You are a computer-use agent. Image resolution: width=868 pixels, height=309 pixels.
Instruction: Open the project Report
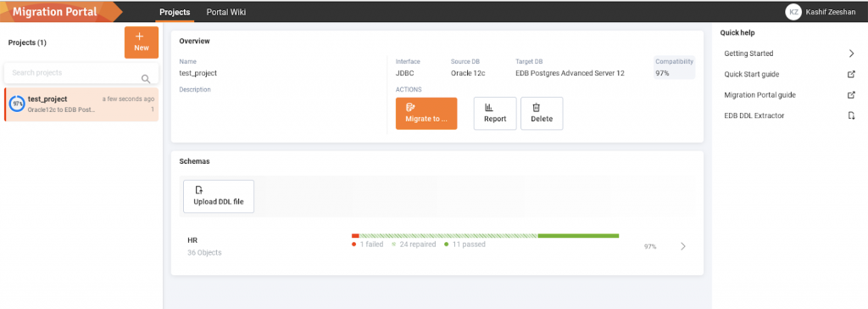pos(495,113)
